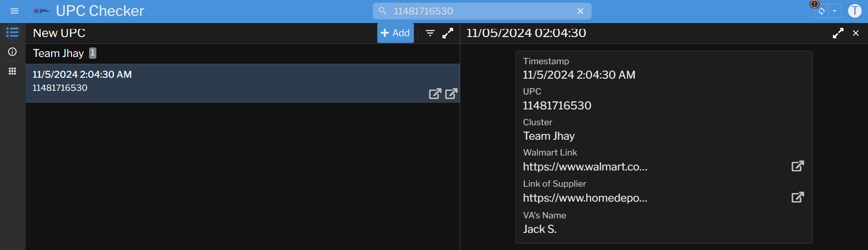Collapse the Team Jhay group header

(x=59, y=53)
